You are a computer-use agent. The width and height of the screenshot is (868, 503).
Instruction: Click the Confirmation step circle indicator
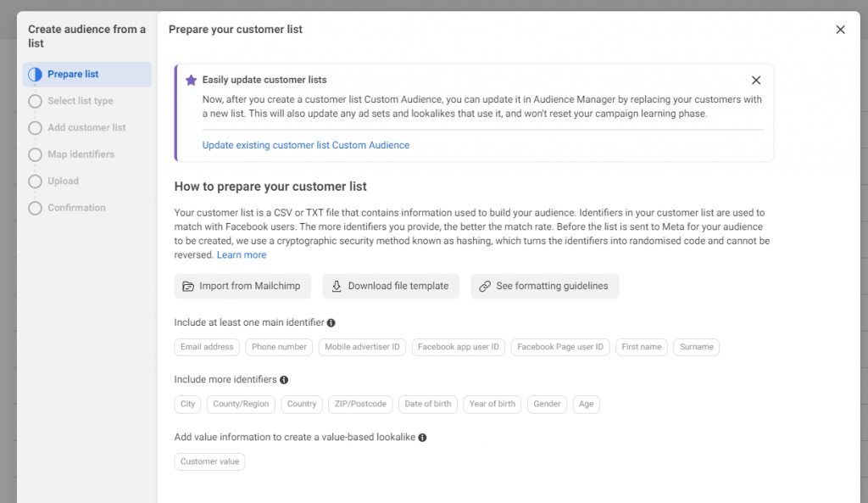(x=35, y=208)
